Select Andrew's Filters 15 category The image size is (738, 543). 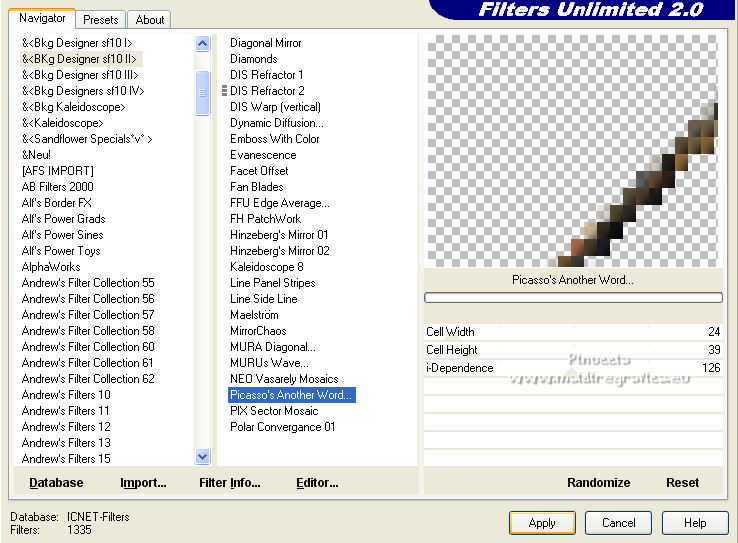pyautogui.click(x=66, y=459)
